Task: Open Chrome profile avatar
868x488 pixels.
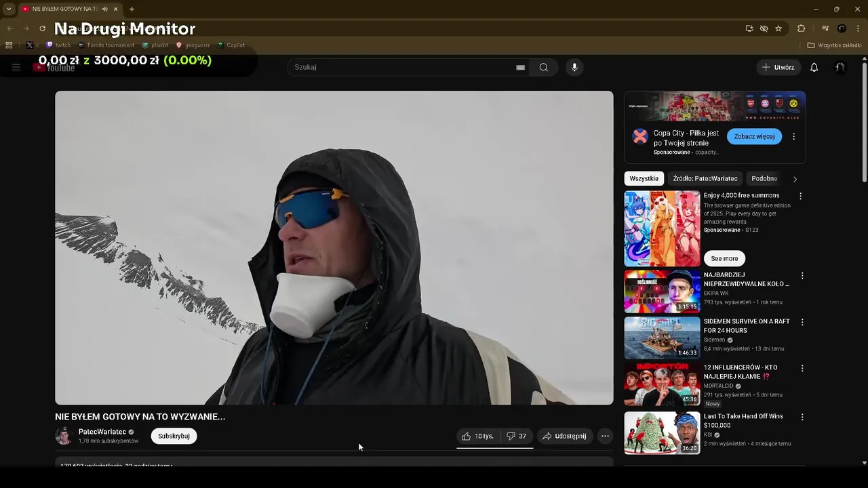Action: pos(842,28)
